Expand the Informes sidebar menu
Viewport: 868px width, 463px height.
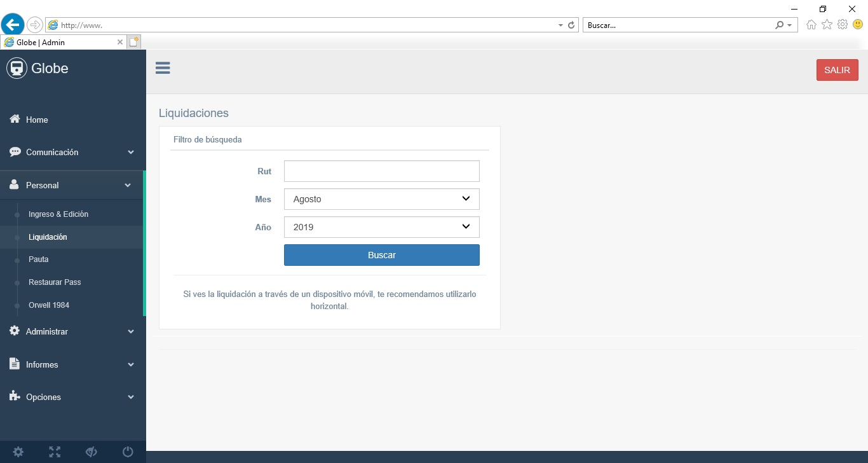coord(72,365)
